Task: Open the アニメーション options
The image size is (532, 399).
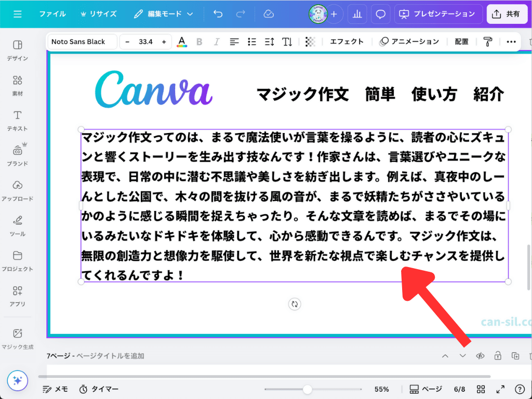Action: [x=409, y=42]
